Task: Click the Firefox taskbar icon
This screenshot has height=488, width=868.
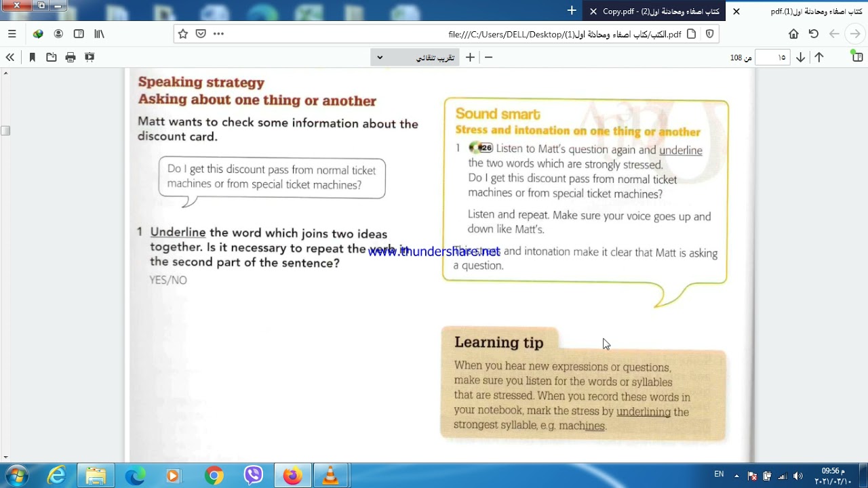Action: click(x=292, y=476)
